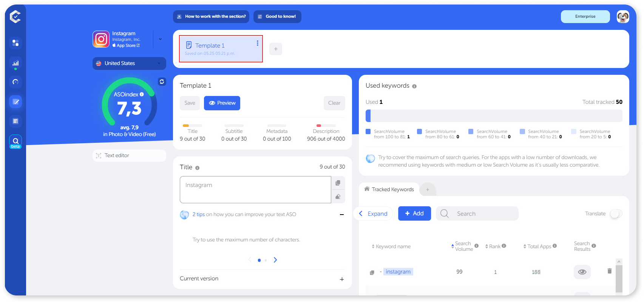
Task: Toggle the eye icon for instagram keyword
Action: click(582, 272)
